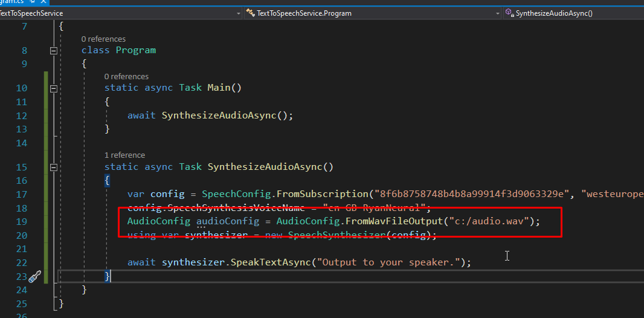Click line number 19 in the gutter

coord(21,221)
